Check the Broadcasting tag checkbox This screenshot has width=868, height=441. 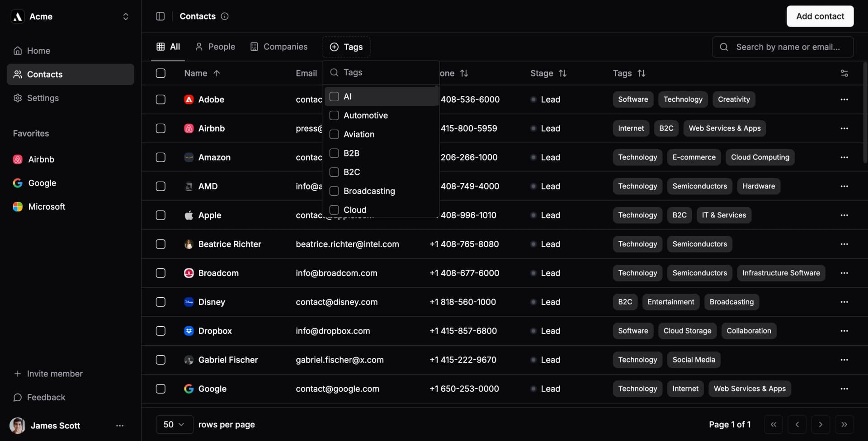(335, 191)
